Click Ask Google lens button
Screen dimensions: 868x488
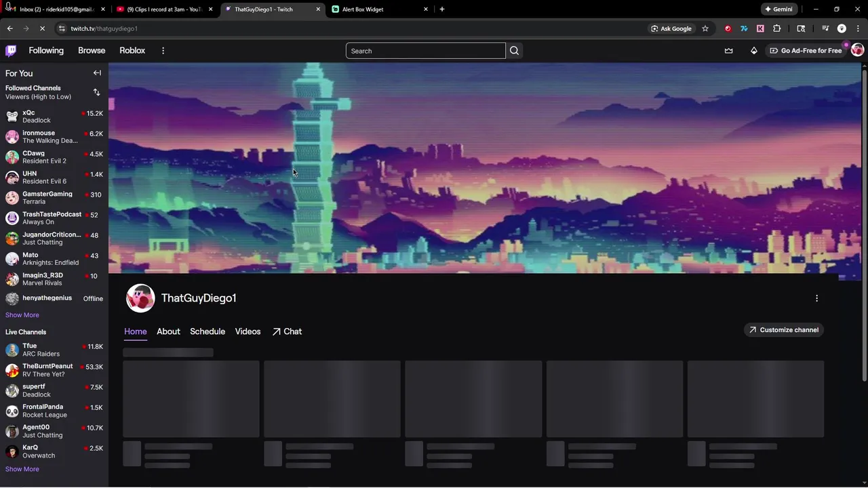pos(671,28)
